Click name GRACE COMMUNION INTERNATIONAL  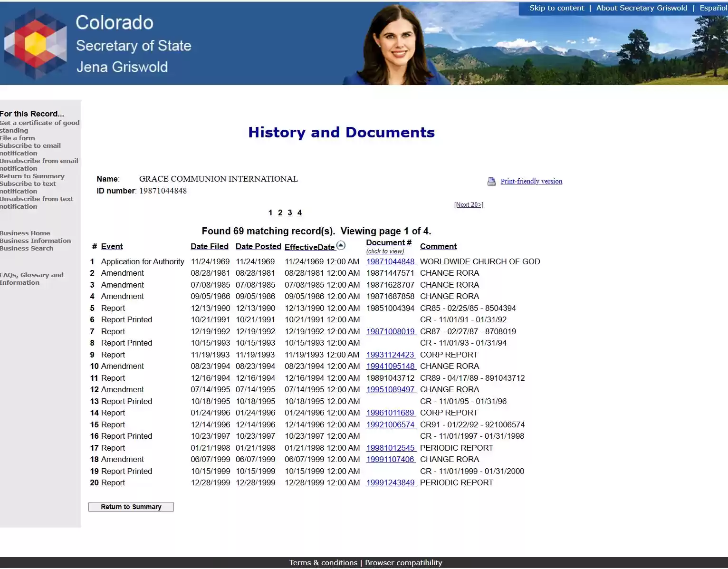pyautogui.click(x=219, y=179)
